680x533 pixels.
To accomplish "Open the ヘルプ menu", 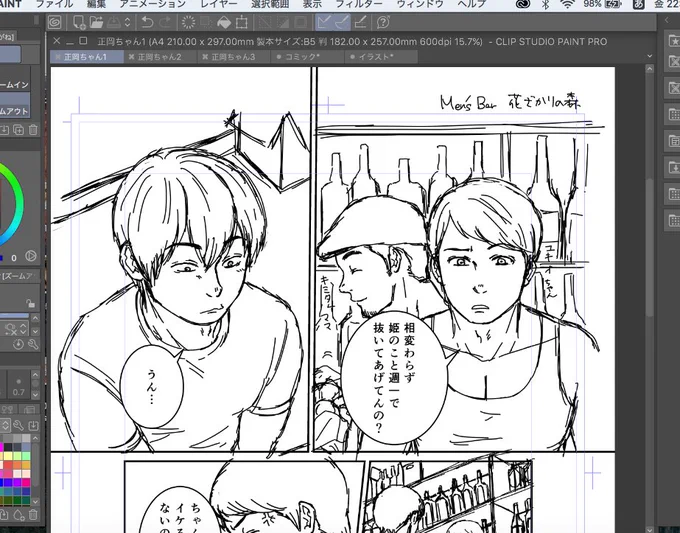I will click(472, 4).
